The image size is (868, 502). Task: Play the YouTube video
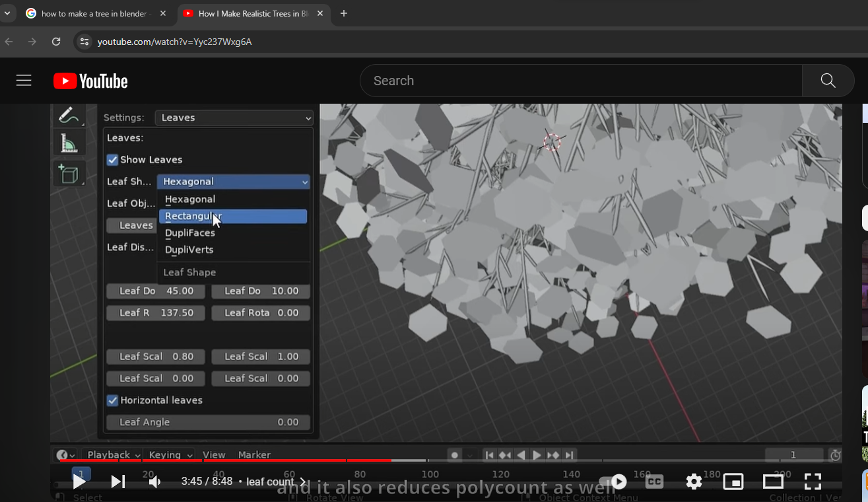79,482
